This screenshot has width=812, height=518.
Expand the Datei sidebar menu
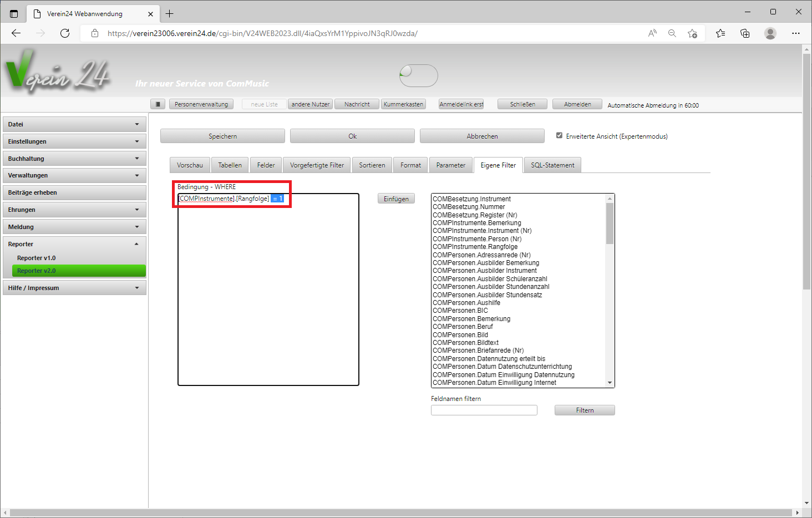click(x=74, y=124)
